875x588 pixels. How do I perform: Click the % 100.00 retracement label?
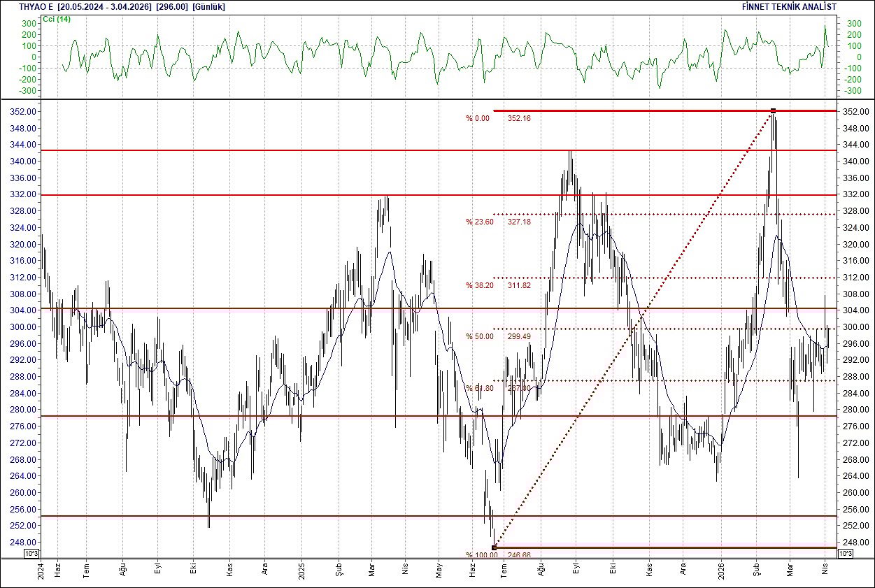pyautogui.click(x=482, y=555)
